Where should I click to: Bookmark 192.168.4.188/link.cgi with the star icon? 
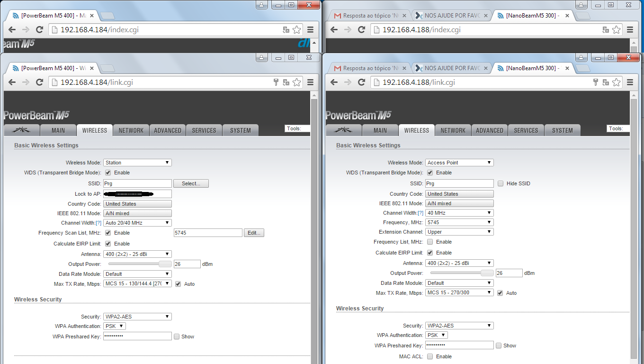(616, 82)
